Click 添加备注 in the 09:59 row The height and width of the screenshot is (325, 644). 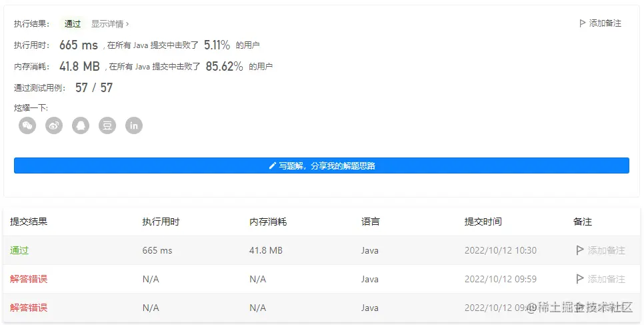click(606, 279)
